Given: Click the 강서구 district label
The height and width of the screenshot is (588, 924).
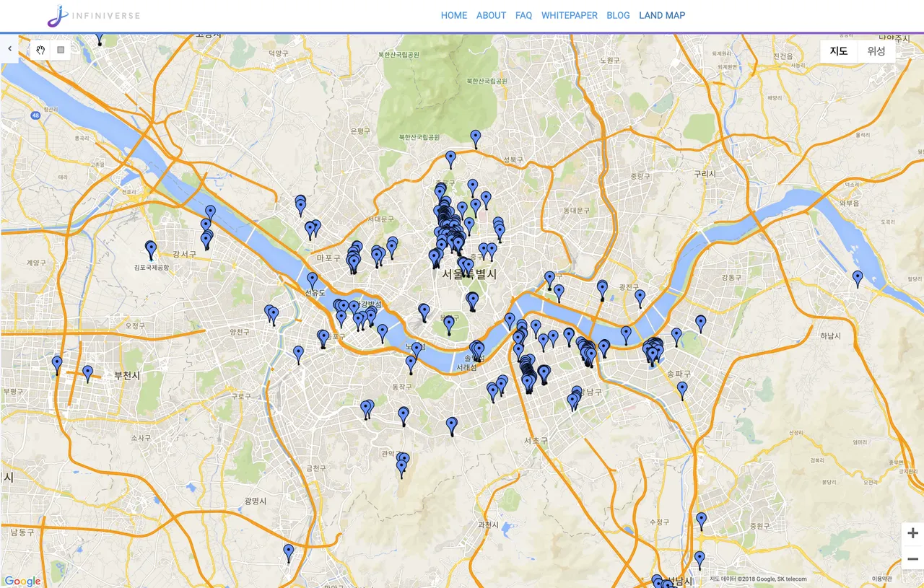Looking at the screenshot, I should point(185,254).
